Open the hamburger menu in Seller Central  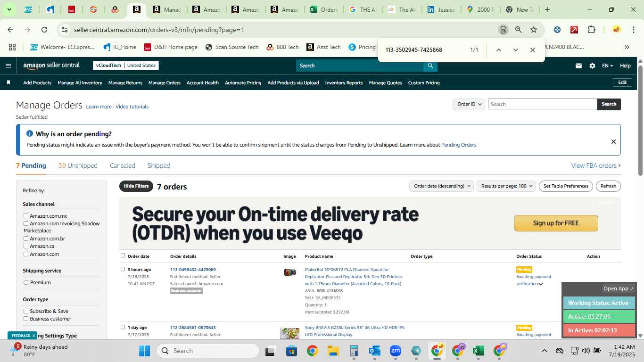click(8, 66)
